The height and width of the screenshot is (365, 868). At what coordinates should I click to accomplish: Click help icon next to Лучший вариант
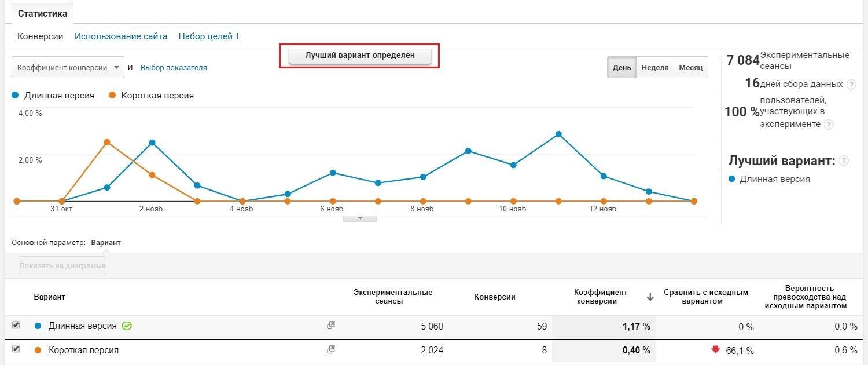(844, 160)
